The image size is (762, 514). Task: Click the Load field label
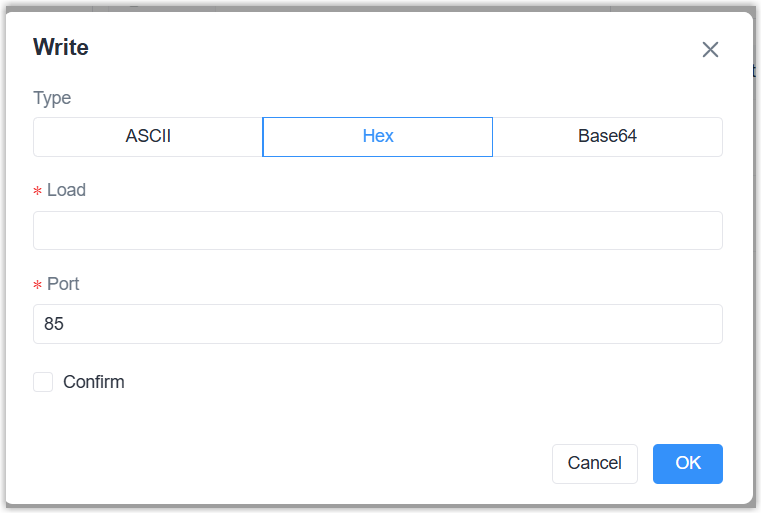(66, 190)
